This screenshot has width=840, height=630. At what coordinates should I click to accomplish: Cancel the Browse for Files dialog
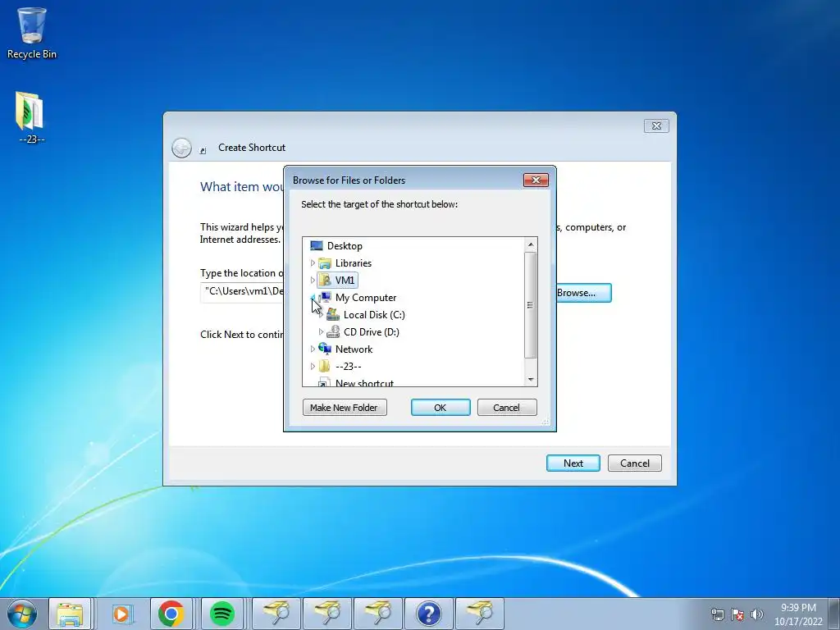point(507,408)
